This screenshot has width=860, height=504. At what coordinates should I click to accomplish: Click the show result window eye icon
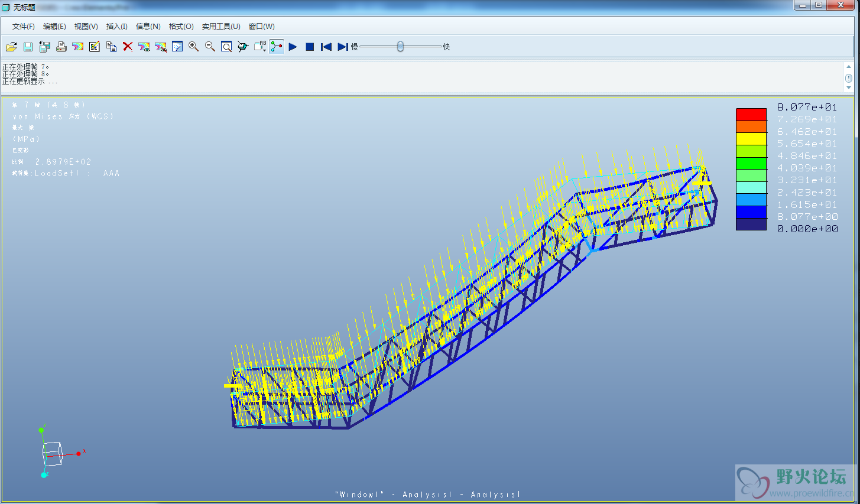coord(144,47)
